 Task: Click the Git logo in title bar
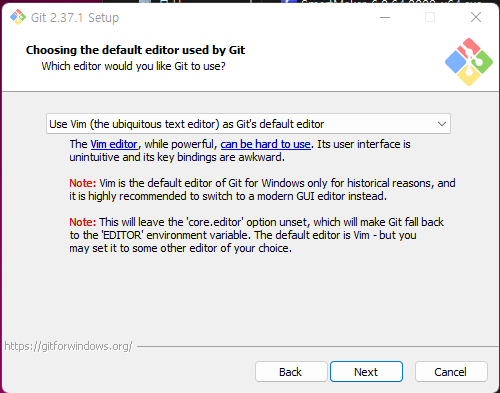(x=18, y=17)
